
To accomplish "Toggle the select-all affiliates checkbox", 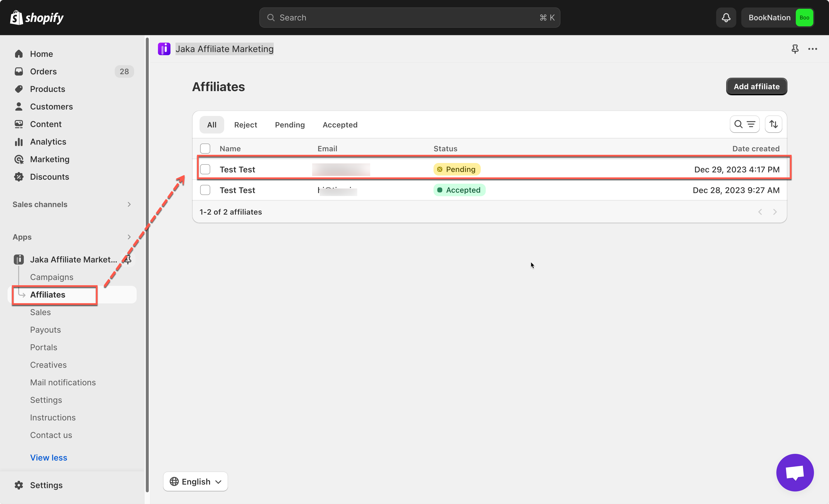I will pyautogui.click(x=205, y=149).
